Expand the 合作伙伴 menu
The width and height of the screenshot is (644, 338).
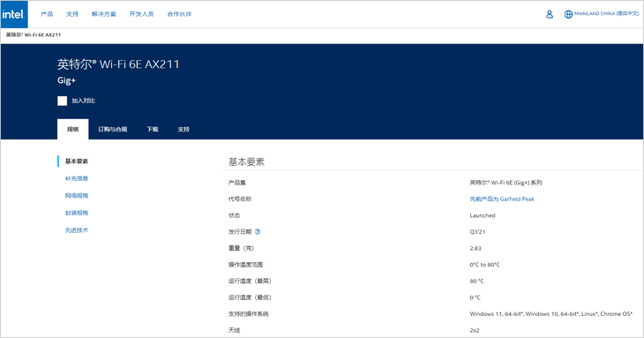[179, 14]
